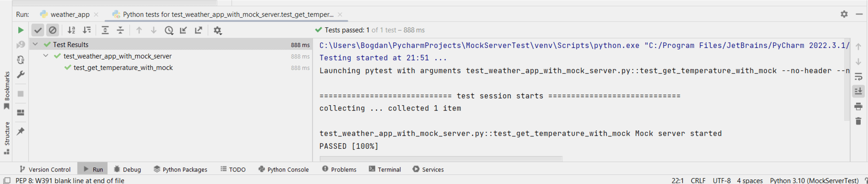This screenshot has width=868, height=184.
Task: Click the console horizontal scrollbar
Action: (441, 158)
